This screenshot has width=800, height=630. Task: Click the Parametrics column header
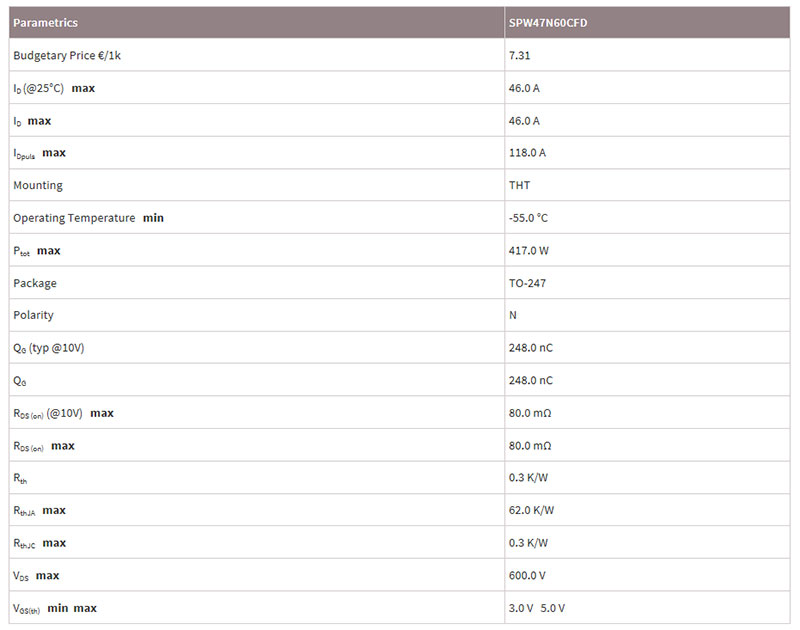coord(45,23)
